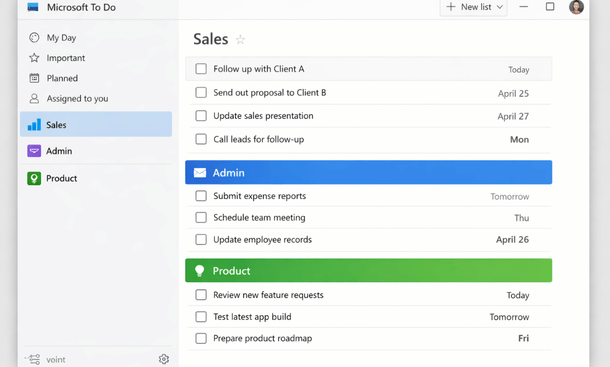Open settings via the gear icon
This screenshot has height=367, width=610.
pos(164,359)
